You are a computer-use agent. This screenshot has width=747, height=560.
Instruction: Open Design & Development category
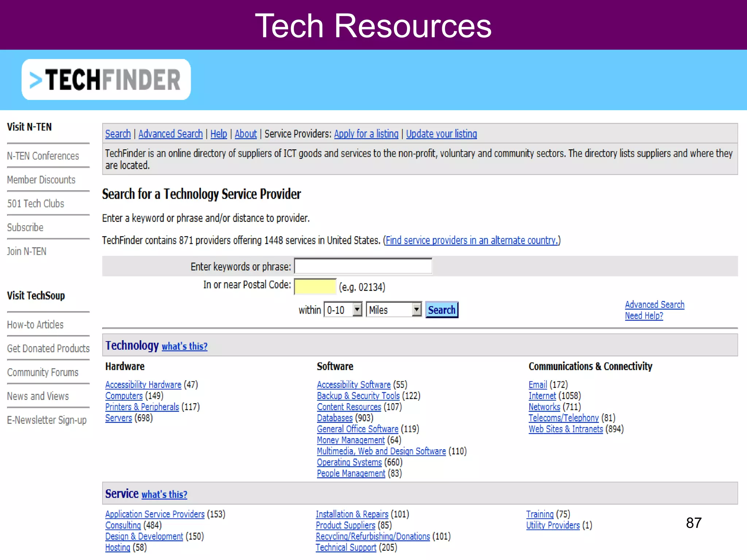click(x=144, y=536)
